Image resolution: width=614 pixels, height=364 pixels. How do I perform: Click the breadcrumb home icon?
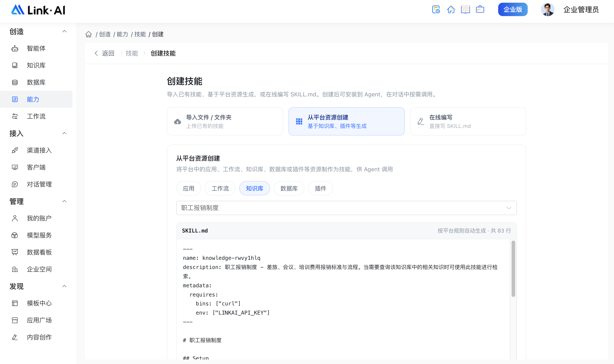(89, 34)
